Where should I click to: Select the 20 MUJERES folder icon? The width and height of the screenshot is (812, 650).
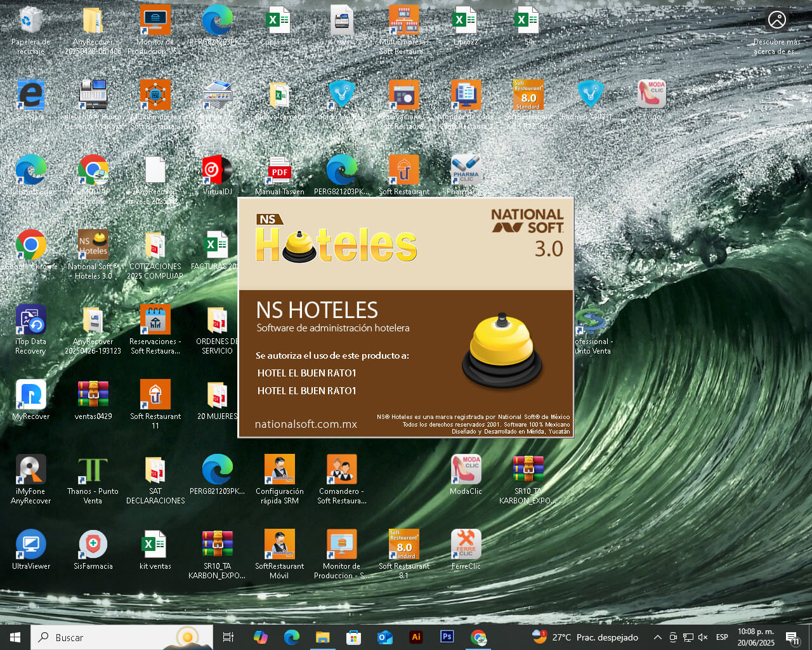(217, 401)
